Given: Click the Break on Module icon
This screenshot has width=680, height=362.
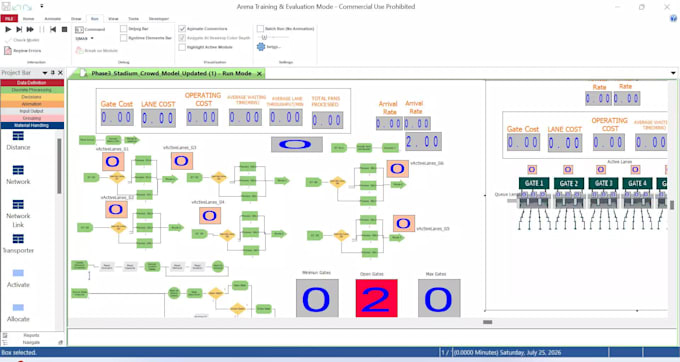Looking at the screenshot, I should coord(79,50).
